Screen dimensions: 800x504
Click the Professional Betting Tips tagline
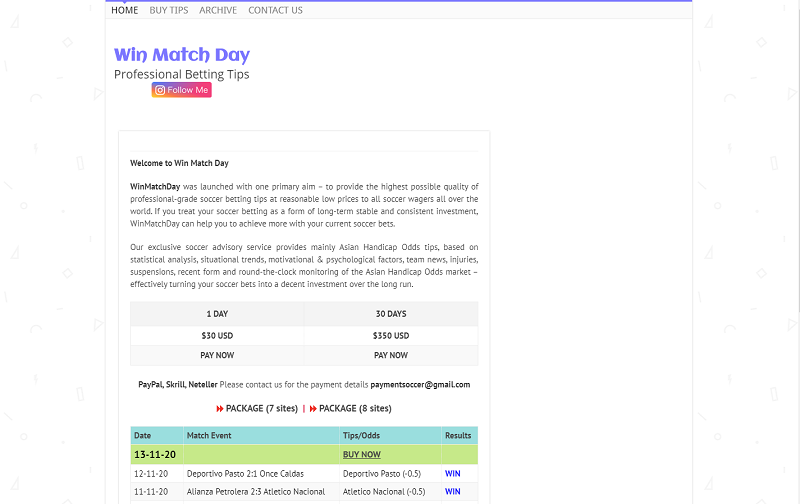pyautogui.click(x=182, y=74)
